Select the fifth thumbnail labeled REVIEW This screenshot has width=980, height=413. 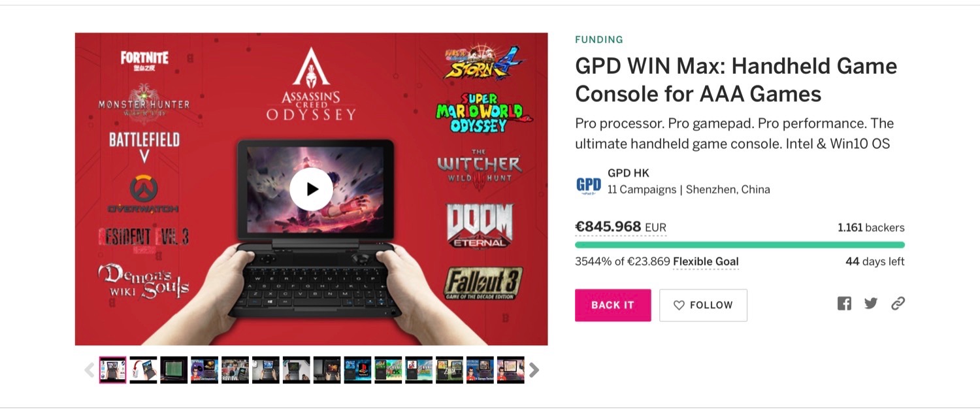coord(235,370)
